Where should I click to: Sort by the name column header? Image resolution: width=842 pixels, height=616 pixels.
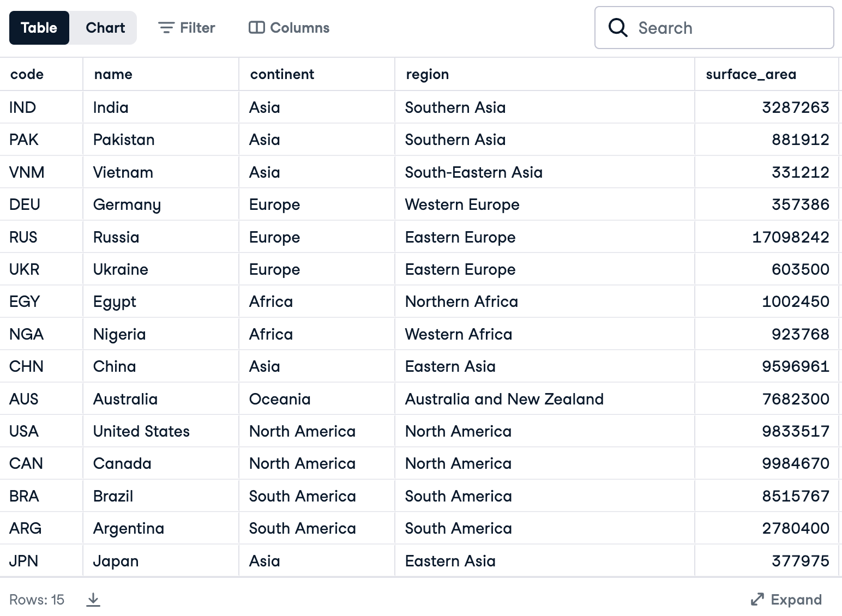113,74
